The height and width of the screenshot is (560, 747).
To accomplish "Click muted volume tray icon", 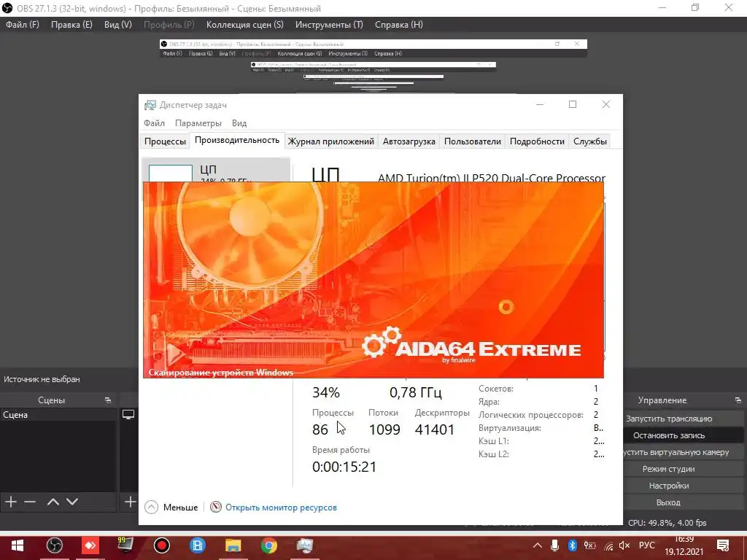I will 624,545.
